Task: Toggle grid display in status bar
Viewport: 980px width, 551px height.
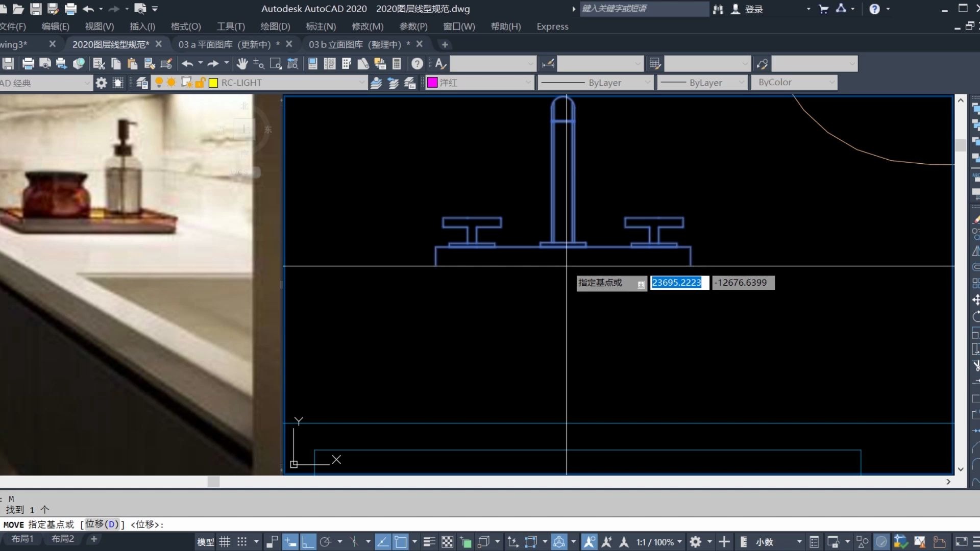Action: pos(225,542)
